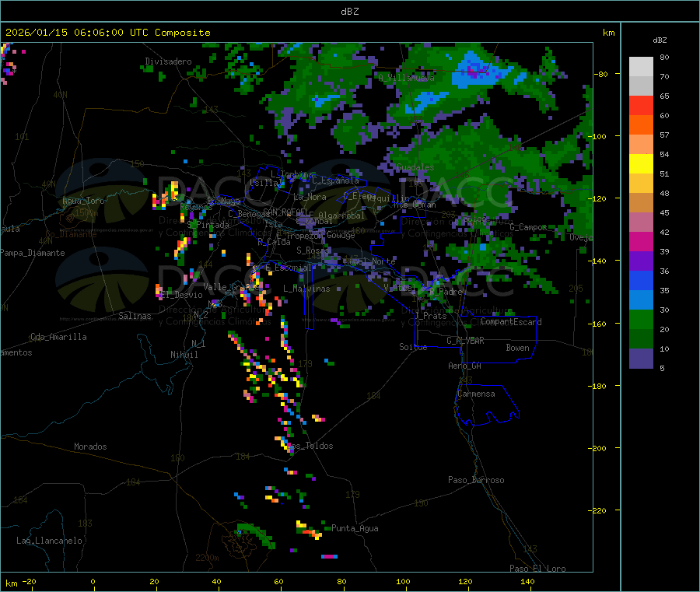Select the 'Salinas' label

135,316
